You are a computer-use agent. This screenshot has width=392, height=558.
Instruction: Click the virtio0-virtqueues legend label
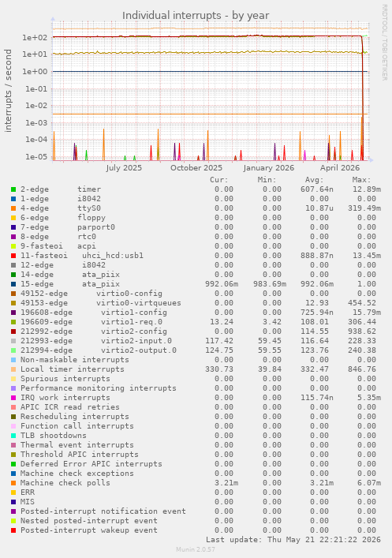[138, 303]
